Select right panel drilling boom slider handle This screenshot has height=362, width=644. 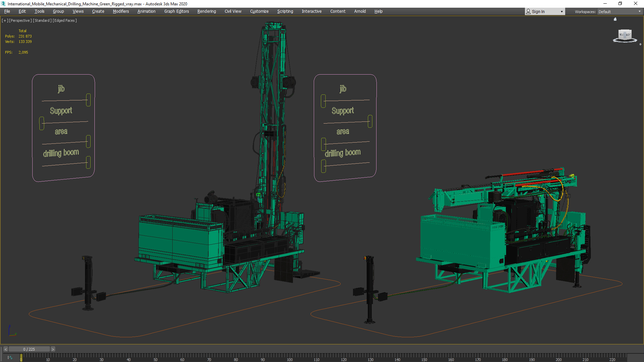click(x=323, y=166)
